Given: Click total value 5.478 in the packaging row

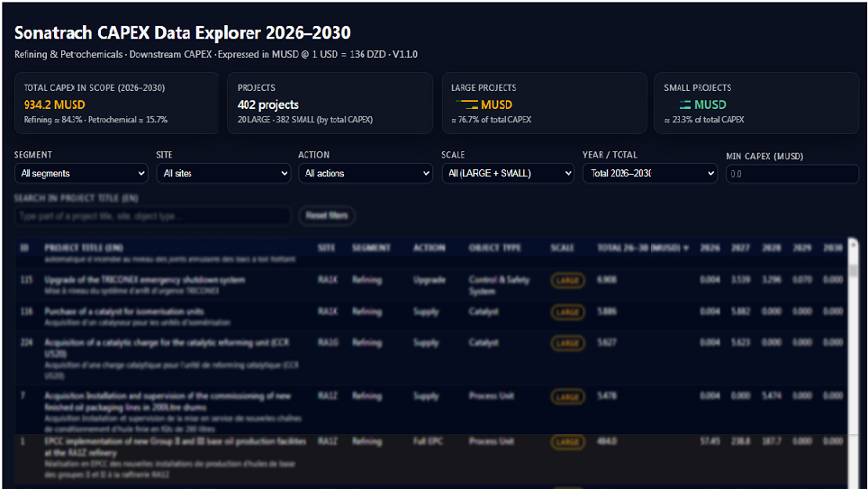Looking at the screenshot, I should tap(606, 396).
